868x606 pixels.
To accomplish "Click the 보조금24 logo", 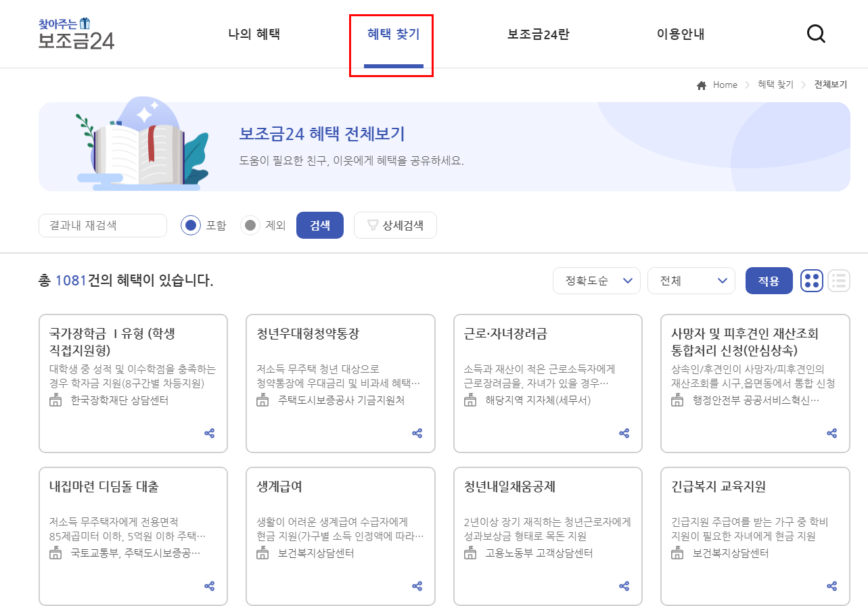I will (x=76, y=34).
